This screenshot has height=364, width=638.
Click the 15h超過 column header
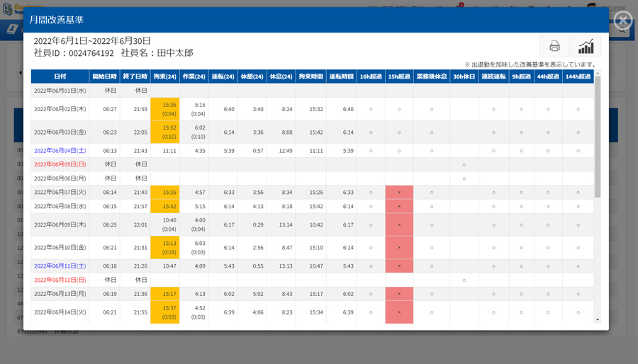399,76
